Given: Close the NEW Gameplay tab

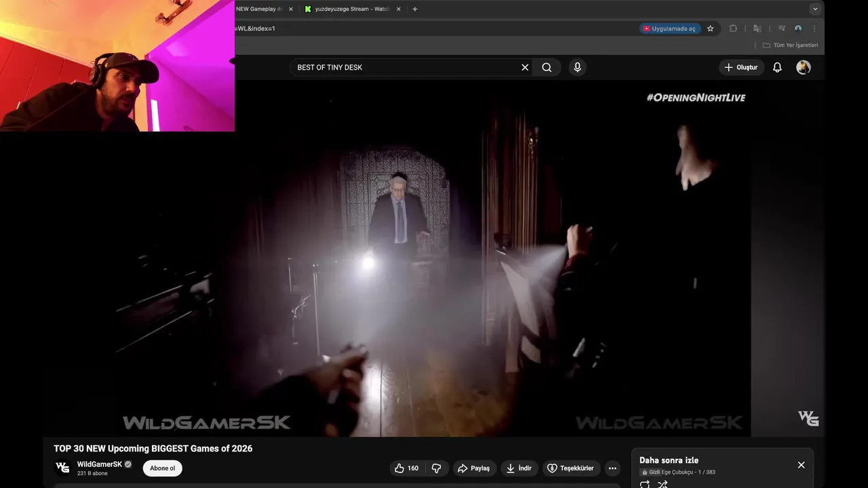Looking at the screenshot, I should 291,9.
